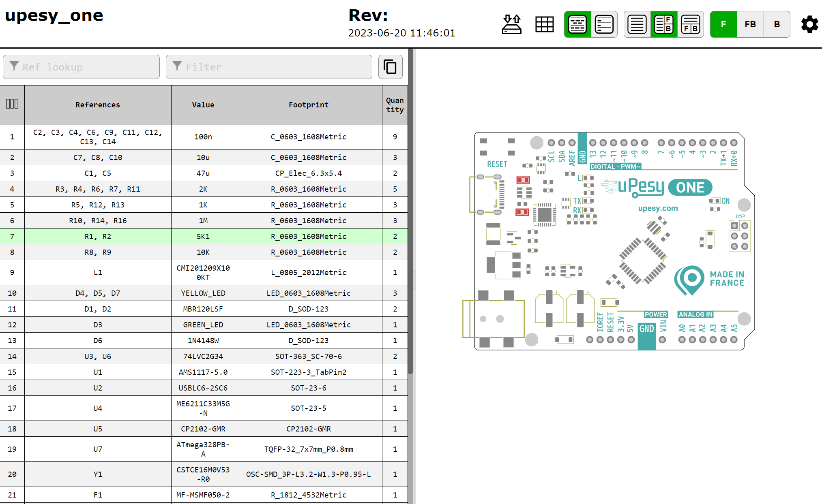Open column visibility menu in table header

tap(12, 104)
